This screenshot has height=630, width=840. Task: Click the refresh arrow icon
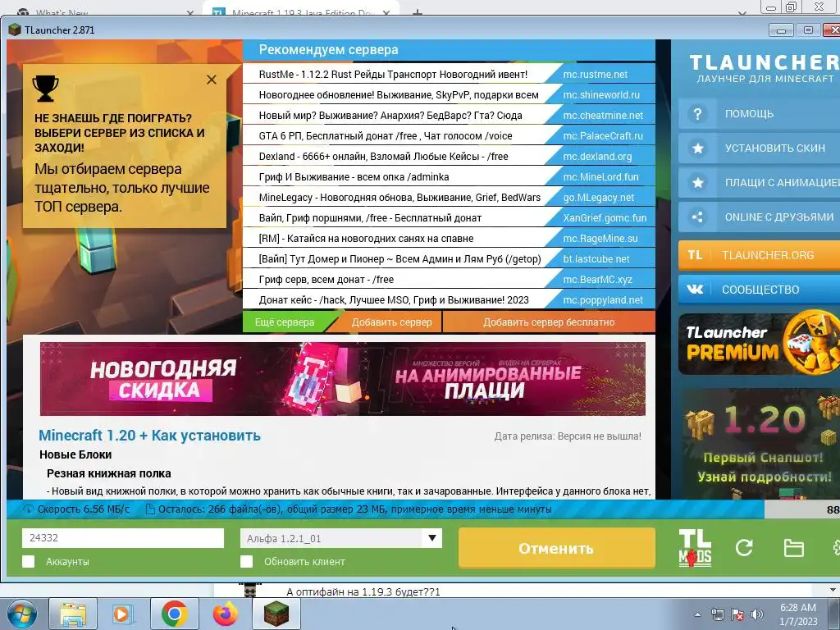click(744, 547)
